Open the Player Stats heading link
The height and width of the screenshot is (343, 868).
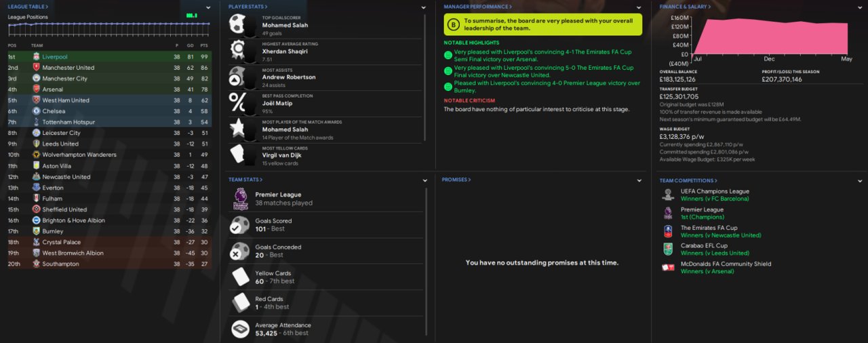248,7
